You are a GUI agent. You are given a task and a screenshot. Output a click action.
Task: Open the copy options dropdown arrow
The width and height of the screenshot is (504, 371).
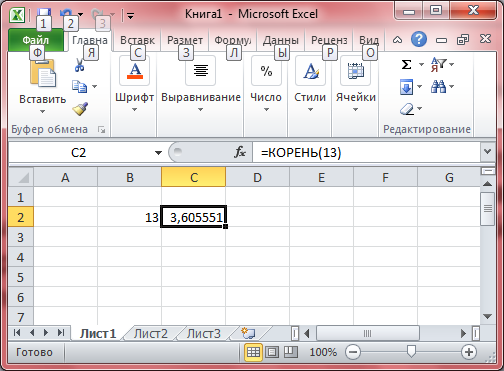[95, 86]
